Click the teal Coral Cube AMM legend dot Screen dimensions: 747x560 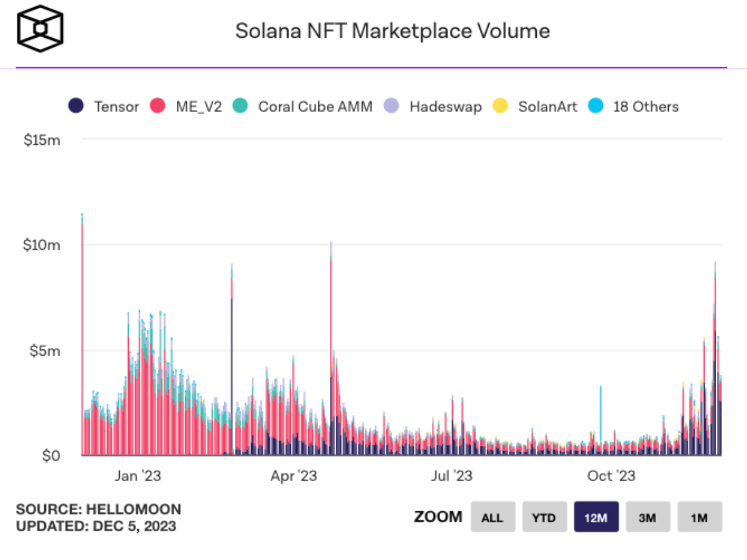240,106
